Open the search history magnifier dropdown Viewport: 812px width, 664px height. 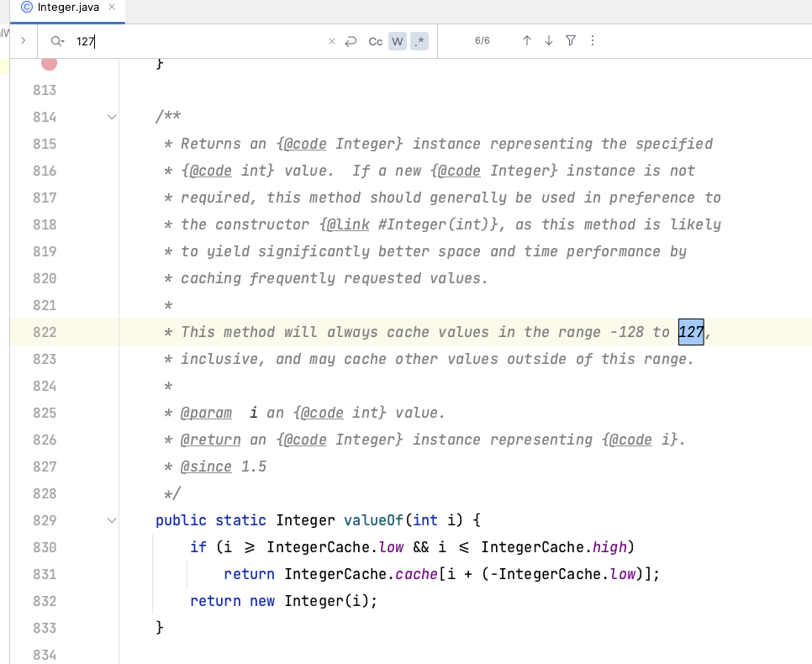(57, 41)
